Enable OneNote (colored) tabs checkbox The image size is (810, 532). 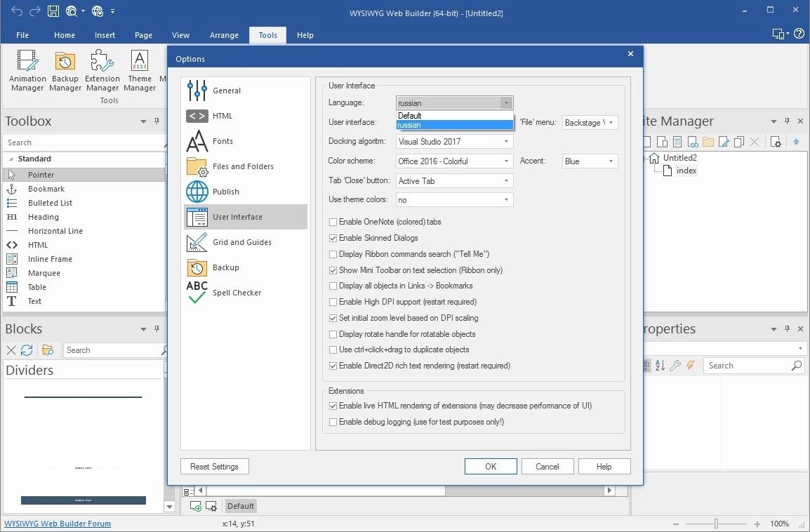(333, 222)
